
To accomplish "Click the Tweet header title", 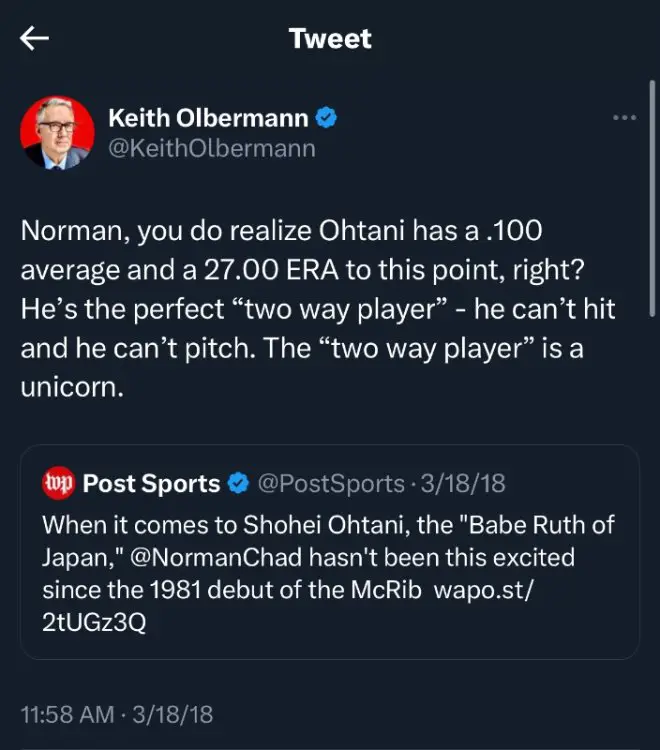I will [x=329, y=39].
